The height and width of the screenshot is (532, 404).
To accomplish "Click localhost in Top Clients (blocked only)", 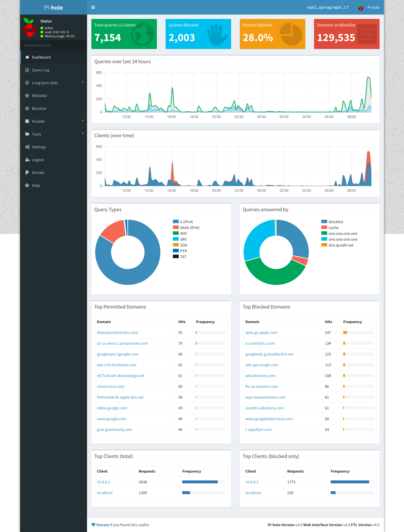I will pyautogui.click(x=253, y=493).
